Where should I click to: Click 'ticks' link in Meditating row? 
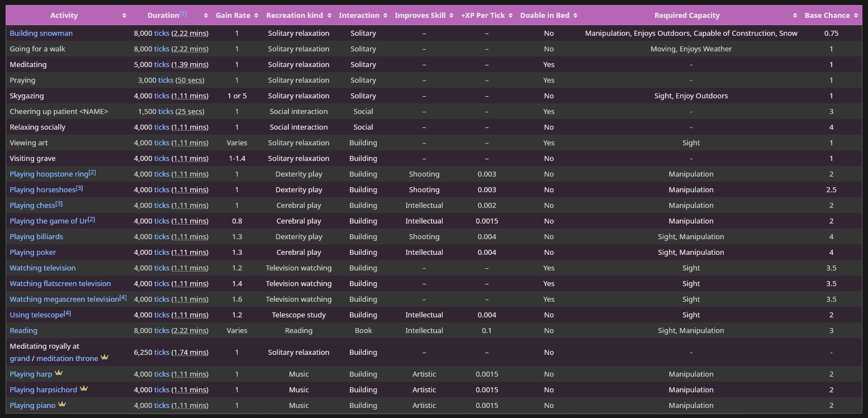point(162,65)
